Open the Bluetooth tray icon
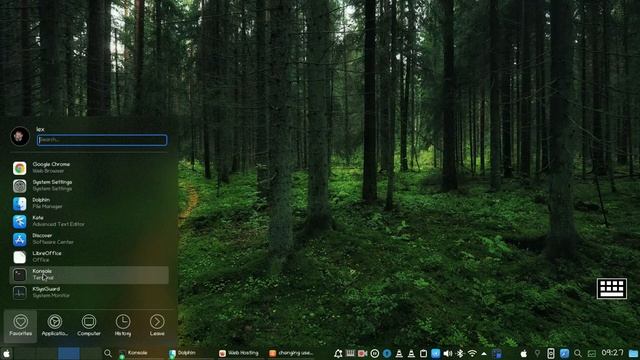The image size is (640, 360). [x=460, y=353]
